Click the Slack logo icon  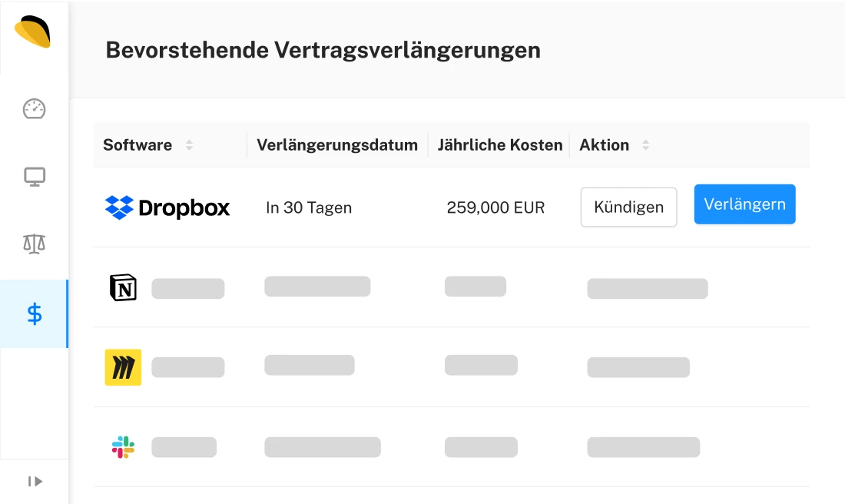[123, 447]
